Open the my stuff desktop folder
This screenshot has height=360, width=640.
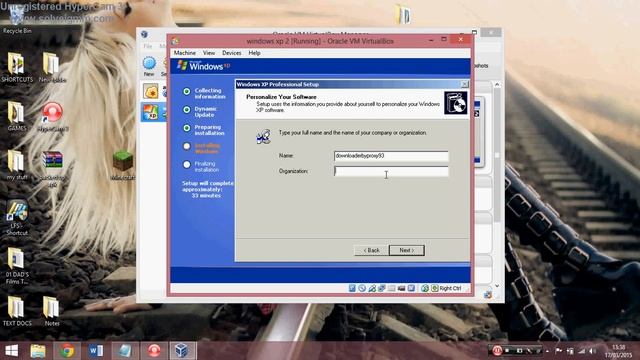point(17,165)
